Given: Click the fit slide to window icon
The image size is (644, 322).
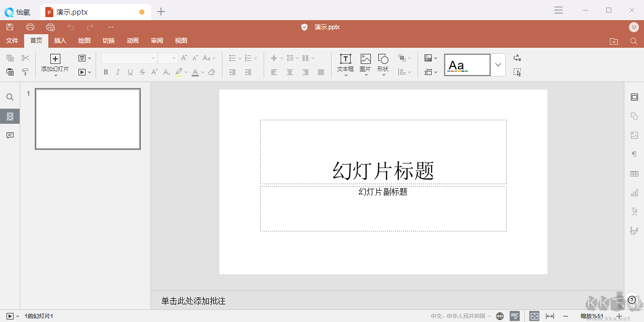Looking at the screenshot, I should coord(534,316).
